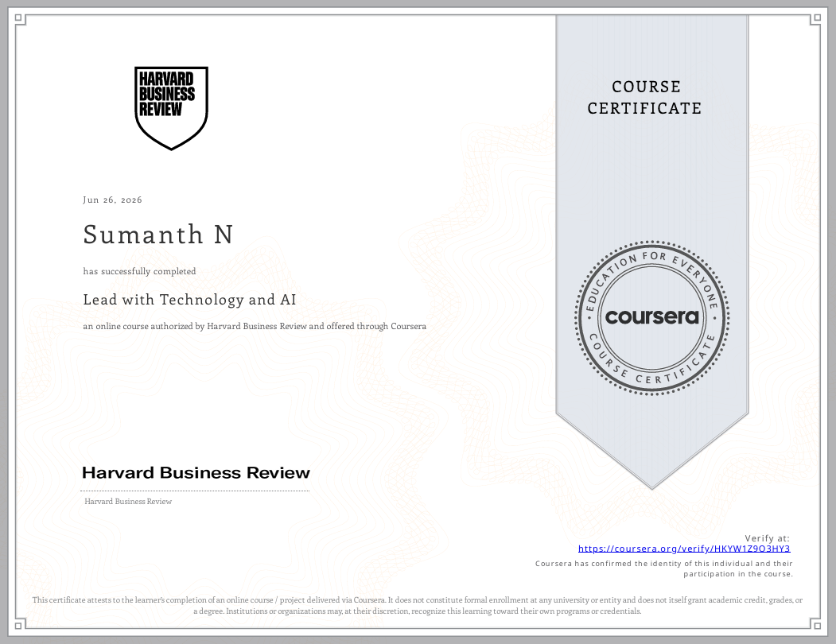The height and width of the screenshot is (644, 836).
Task: Click the 'has successfully completed' text
Action: click(139, 271)
